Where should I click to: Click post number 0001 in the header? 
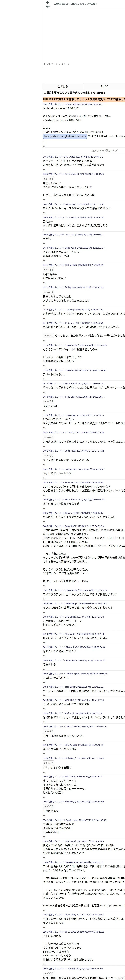coord(45,104)
